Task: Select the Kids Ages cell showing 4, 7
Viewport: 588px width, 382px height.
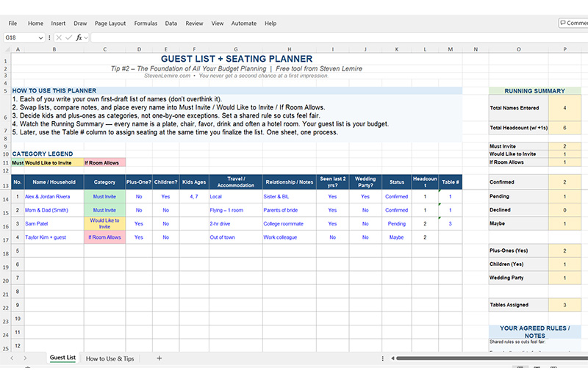Action: click(194, 196)
